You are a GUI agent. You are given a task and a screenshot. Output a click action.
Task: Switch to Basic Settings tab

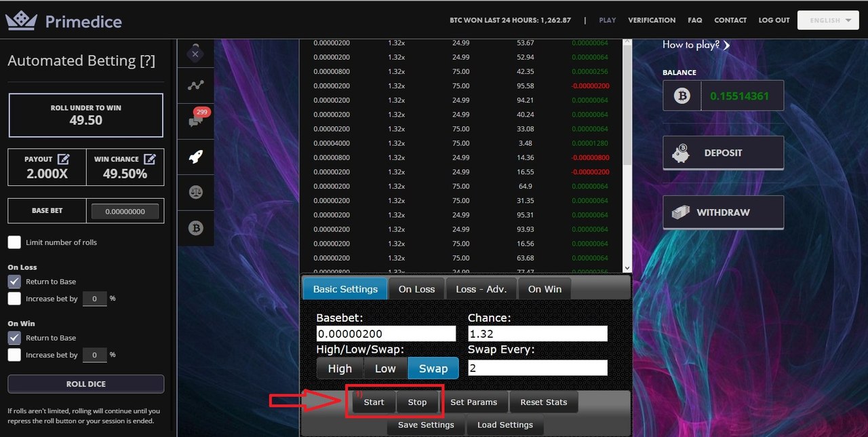(x=345, y=289)
